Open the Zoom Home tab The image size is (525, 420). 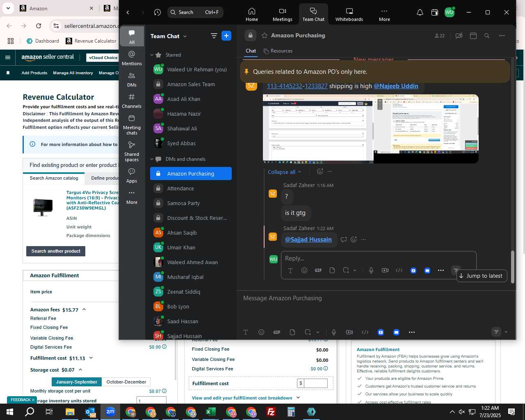[252, 14]
